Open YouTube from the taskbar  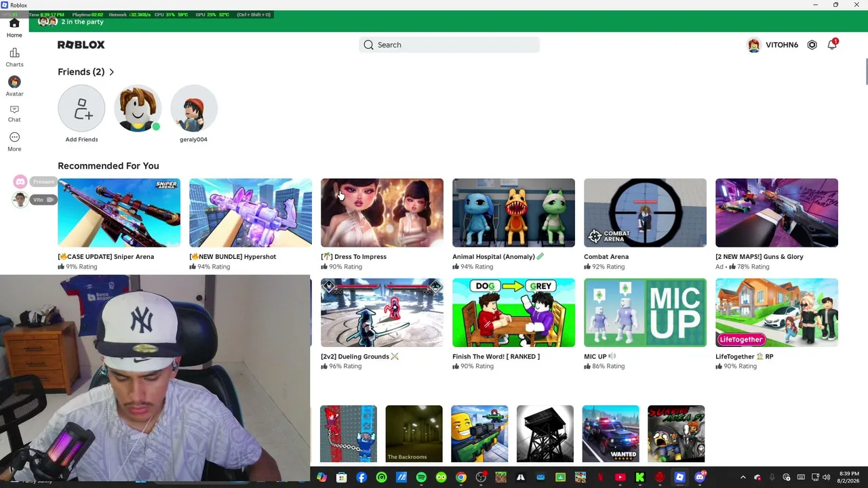(x=620, y=478)
